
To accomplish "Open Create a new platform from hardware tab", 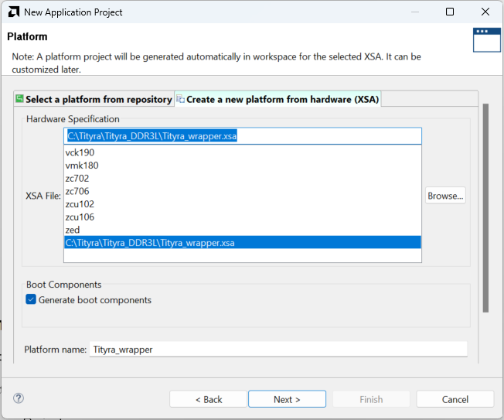I will coord(278,99).
